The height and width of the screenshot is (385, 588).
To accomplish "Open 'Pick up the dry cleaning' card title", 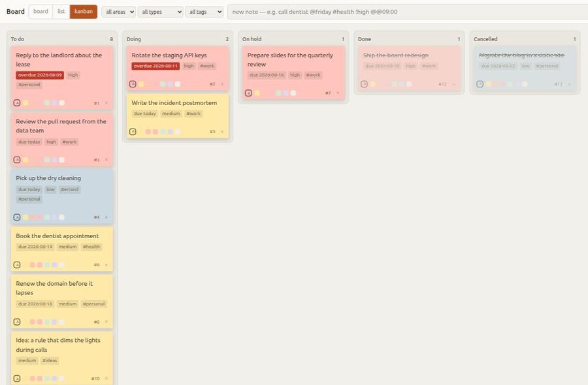I will click(48, 178).
